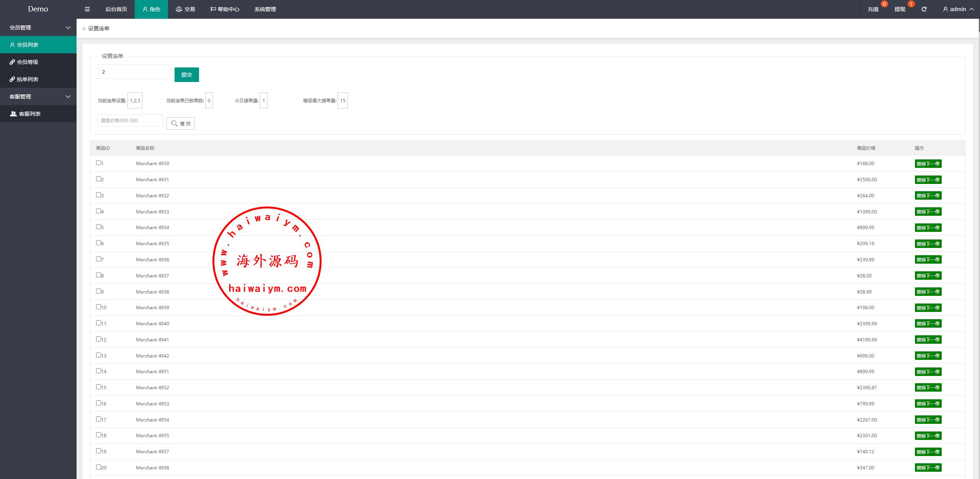This screenshot has height=479, width=980.
Task: Click the 充值 notification badge item
Action: (873, 9)
